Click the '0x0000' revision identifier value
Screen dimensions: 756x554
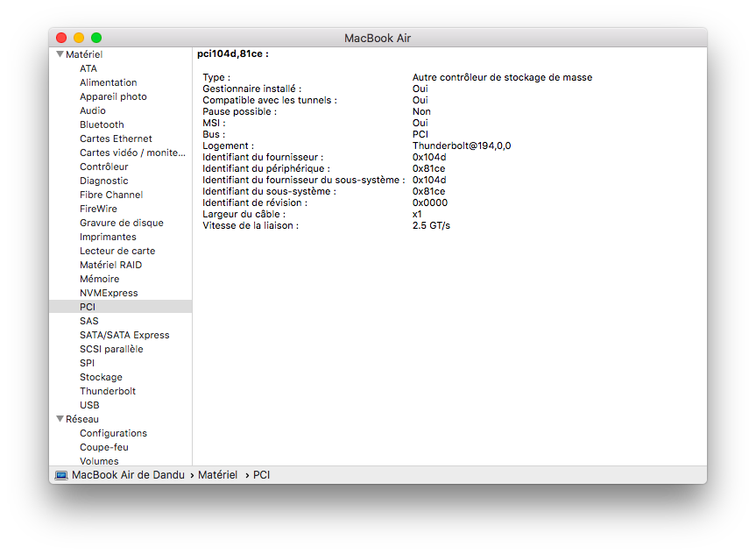point(430,202)
